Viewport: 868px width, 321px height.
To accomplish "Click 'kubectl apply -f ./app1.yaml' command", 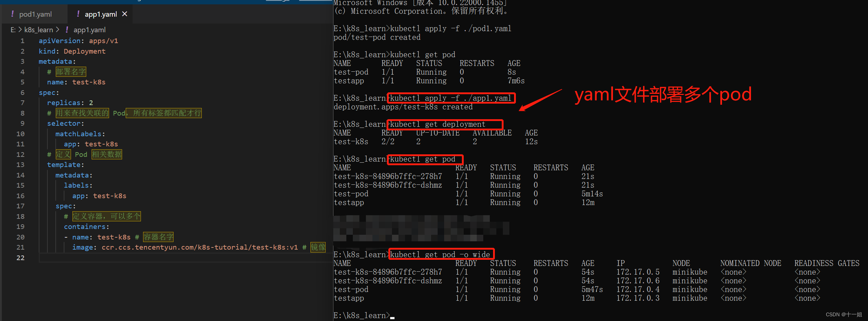I will pyautogui.click(x=451, y=98).
